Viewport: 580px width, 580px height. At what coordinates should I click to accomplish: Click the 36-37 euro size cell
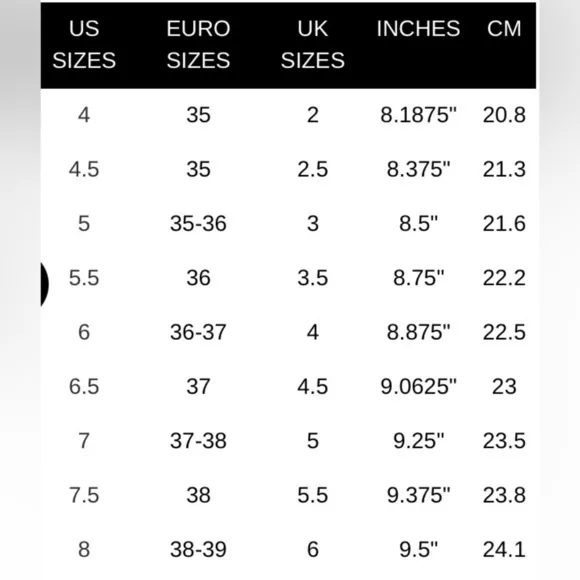198,332
